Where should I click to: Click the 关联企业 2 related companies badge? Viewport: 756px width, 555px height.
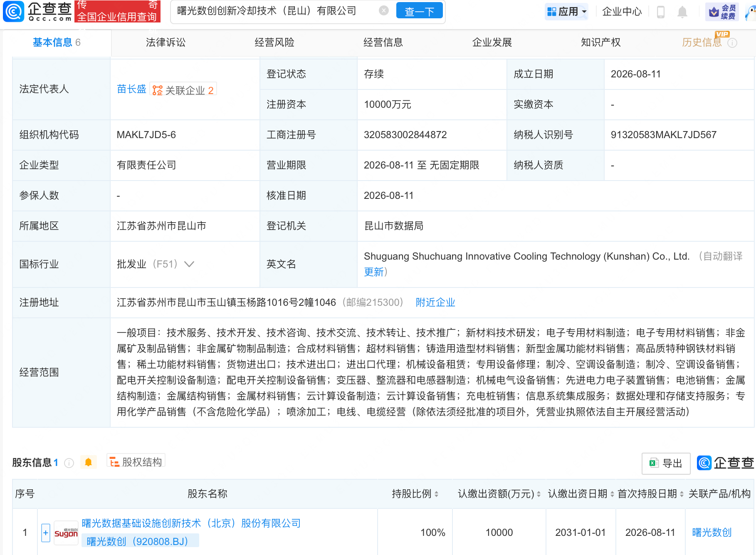[x=183, y=90]
